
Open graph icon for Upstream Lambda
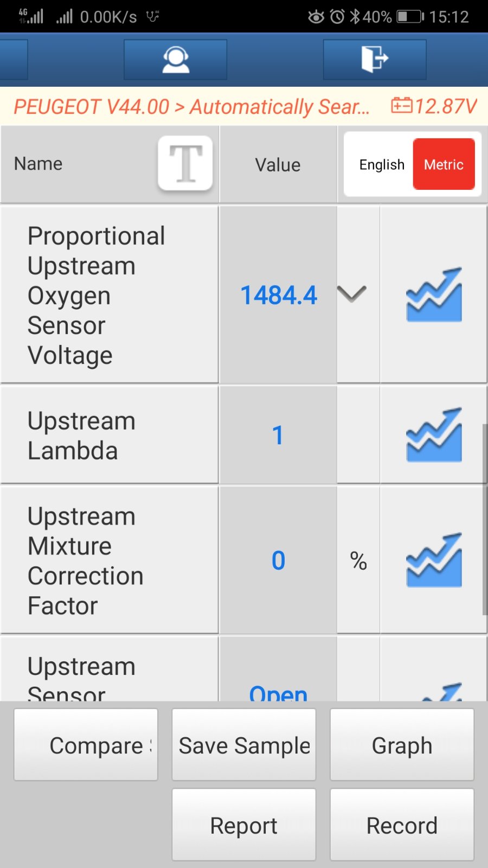[x=434, y=435]
